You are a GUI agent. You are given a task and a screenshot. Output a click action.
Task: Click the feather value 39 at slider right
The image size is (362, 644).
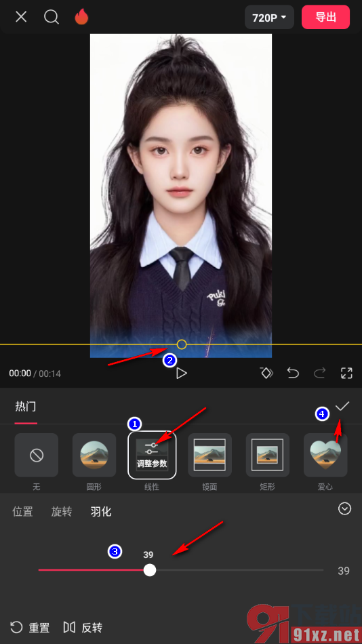click(x=344, y=571)
